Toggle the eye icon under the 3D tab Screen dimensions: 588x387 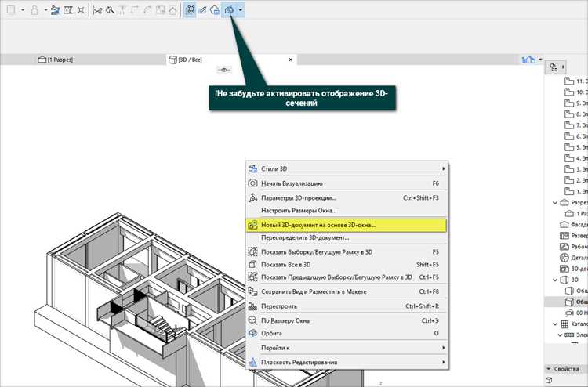(224, 70)
